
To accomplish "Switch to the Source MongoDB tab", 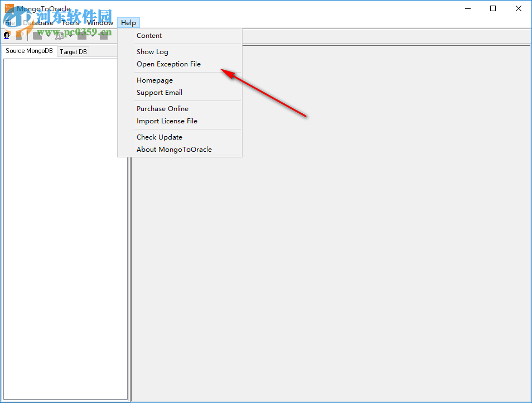I will pos(29,51).
